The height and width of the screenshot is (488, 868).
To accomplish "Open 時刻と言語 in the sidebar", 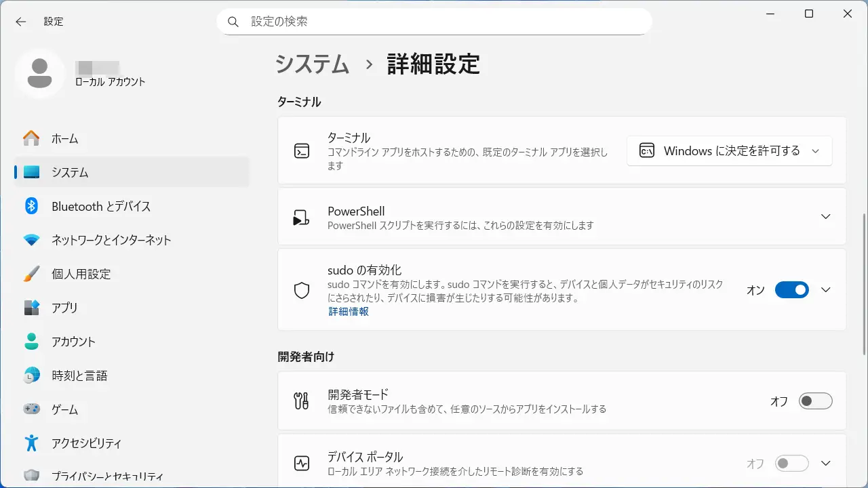I will click(x=79, y=375).
